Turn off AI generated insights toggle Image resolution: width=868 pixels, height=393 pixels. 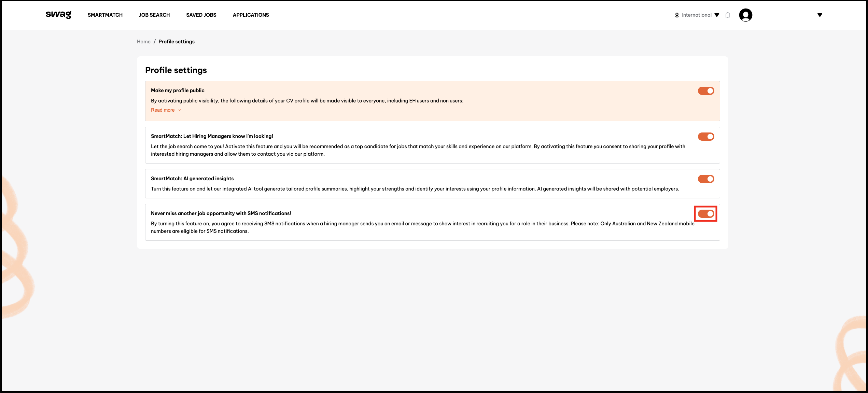point(706,179)
